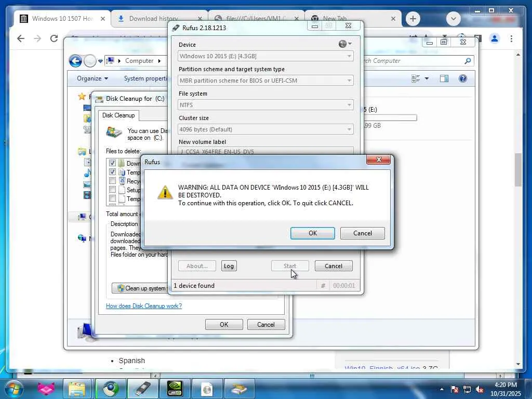Open Explorer help question mark icon
Image resolution: width=532 pixels, height=399 pixels.
(x=463, y=79)
